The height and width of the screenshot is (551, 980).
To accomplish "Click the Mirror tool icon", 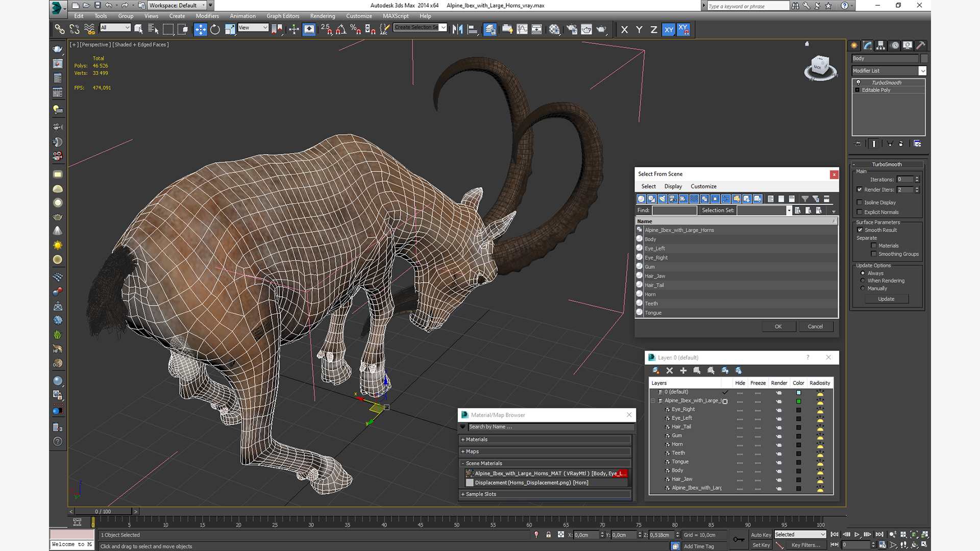I will [458, 30].
